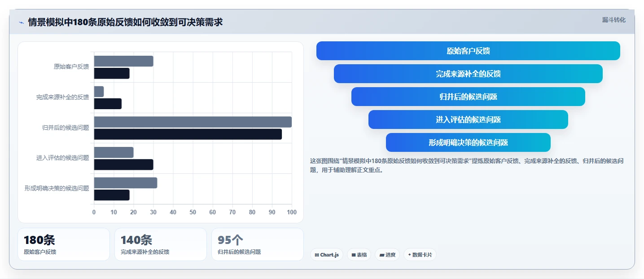The image size is (644, 279).
Task: Click the x-axis tick value 0
Action: [94, 212]
